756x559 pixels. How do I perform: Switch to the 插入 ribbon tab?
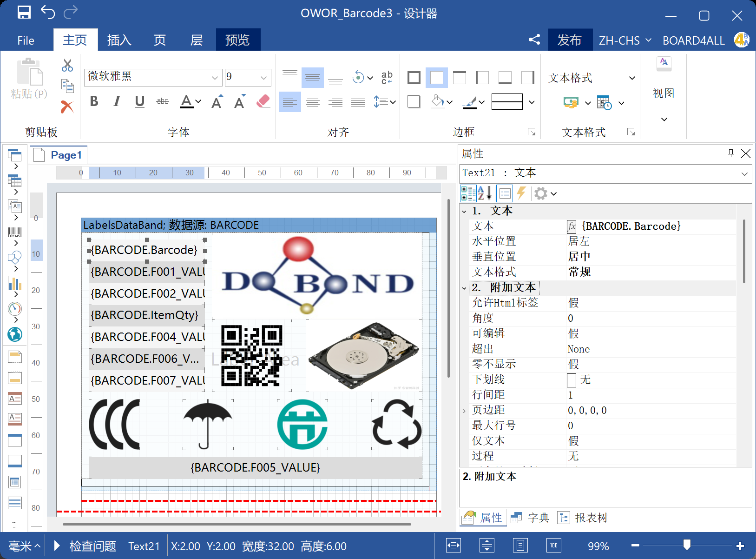[119, 40]
